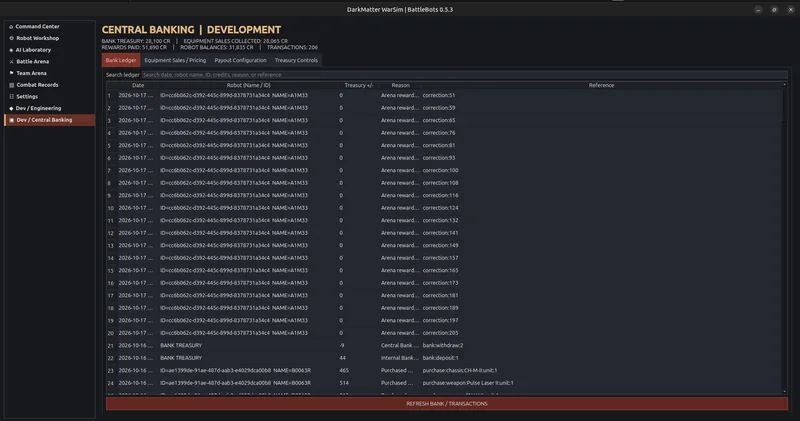Screen dimensions: 800x421
Task: Select reference cell correction:124
Action: click(x=440, y=208)
